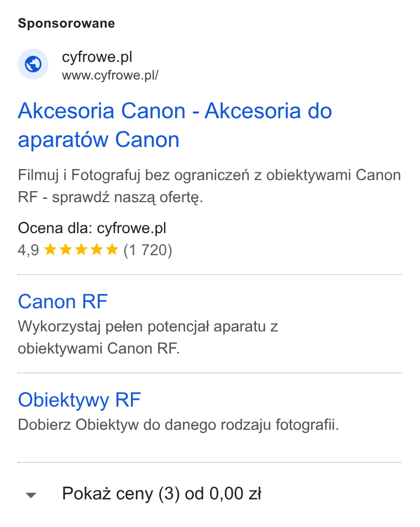Click the five-star rating row
The width and height of the screenshot is (420, 527).
95,250
